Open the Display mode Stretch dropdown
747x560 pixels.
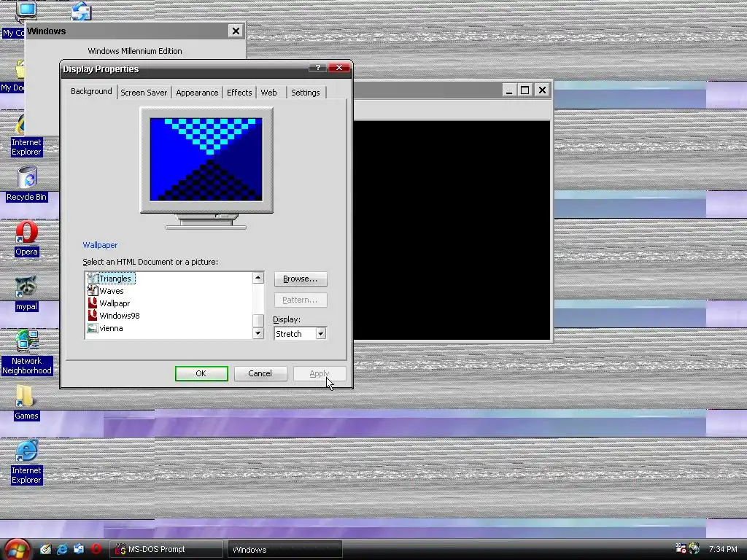click(321, 334)
